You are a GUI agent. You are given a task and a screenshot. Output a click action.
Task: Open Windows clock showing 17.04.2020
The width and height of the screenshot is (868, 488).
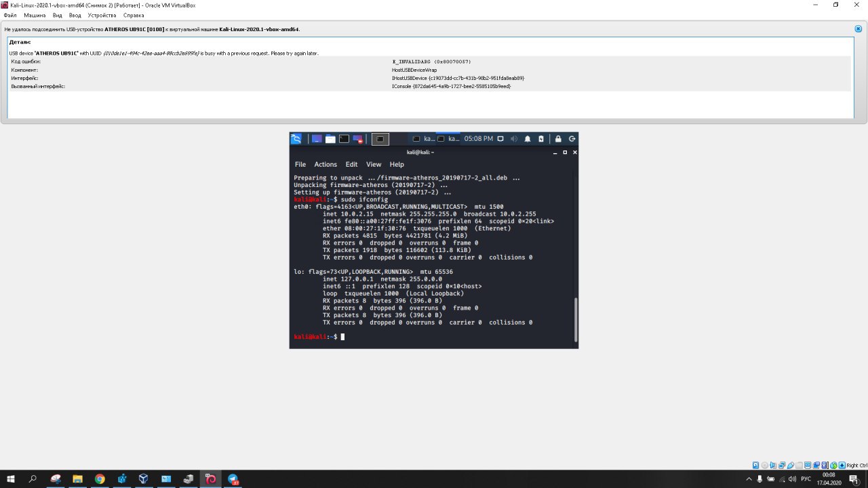coord(828,479)
